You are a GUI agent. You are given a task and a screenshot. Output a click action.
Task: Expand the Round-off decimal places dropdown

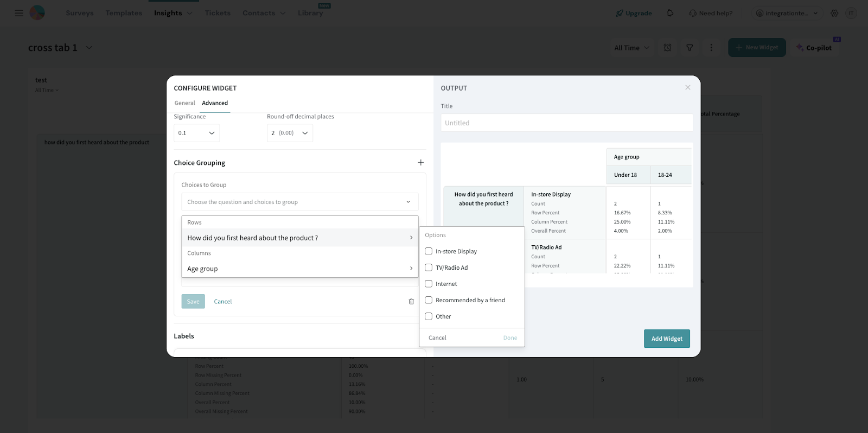point(290,133)
